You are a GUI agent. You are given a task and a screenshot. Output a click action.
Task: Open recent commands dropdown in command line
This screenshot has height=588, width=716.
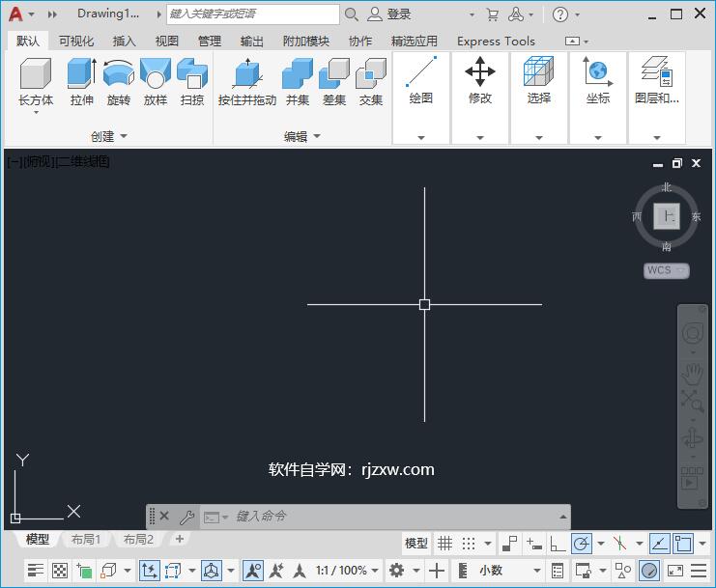tap(216, 518)
